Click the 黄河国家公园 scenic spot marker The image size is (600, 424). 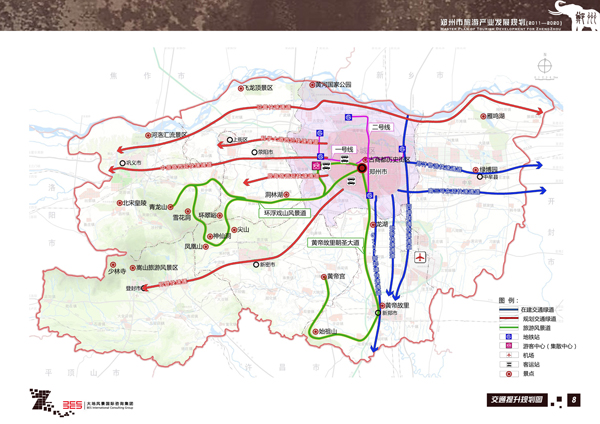pyautogui.click(x=311, y=86)
